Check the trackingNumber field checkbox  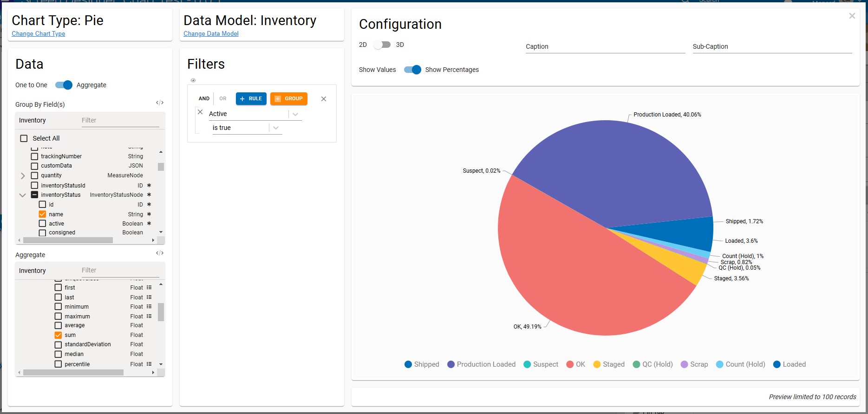[x=34, y=156]
